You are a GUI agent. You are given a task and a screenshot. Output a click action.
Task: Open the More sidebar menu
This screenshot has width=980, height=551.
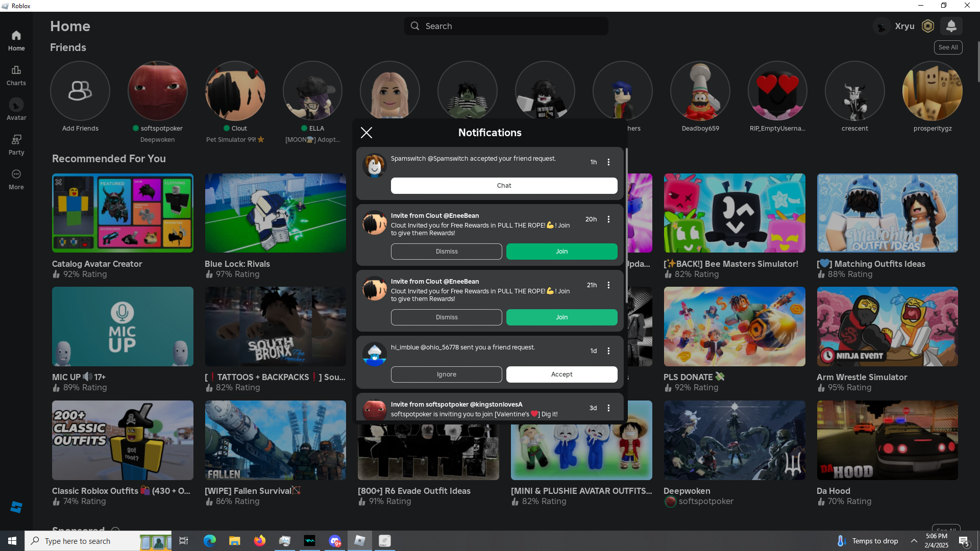pyautogui.click(x=16, y=179)
